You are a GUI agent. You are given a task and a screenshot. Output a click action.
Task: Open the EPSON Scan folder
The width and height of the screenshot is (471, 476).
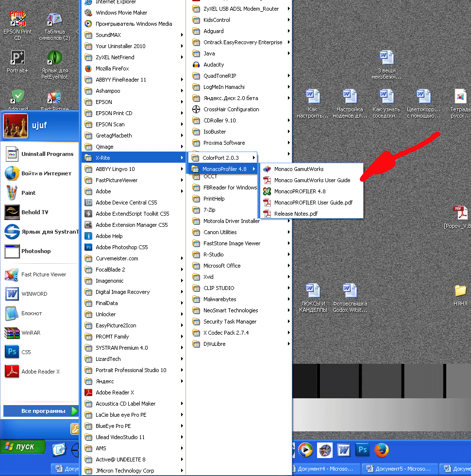[134, 124]
